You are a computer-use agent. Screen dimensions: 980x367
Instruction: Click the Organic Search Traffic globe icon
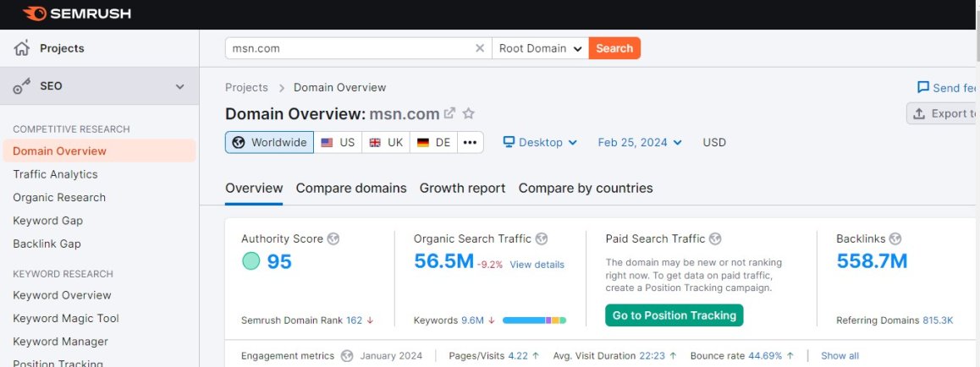542,238
